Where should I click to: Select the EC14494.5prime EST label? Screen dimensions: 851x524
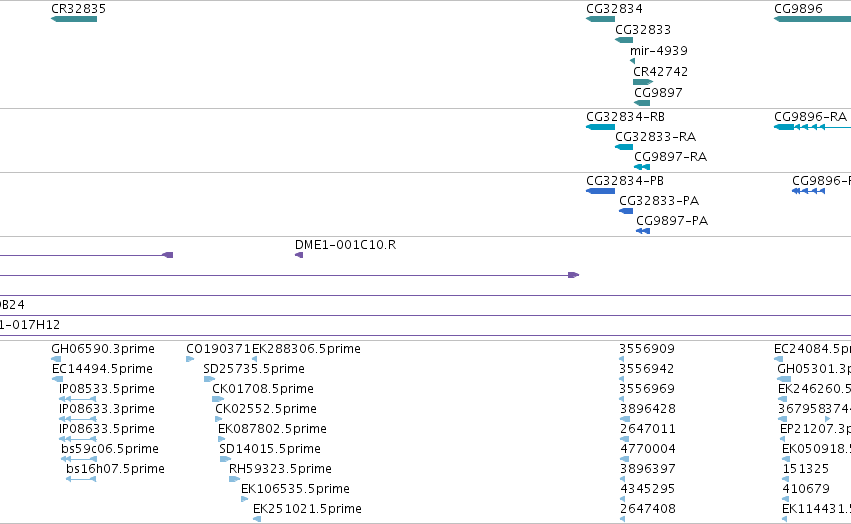tap(102, 369)
